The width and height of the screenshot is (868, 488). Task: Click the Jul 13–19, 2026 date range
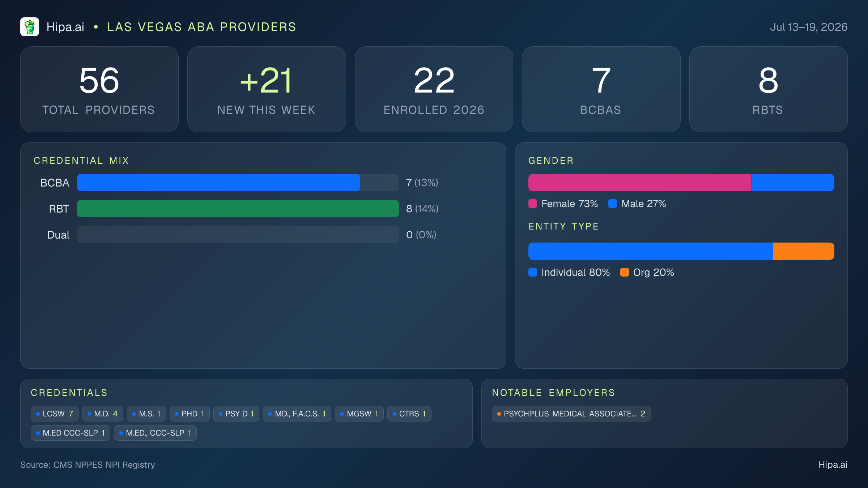pyautogui.click(x=809, y=27)
